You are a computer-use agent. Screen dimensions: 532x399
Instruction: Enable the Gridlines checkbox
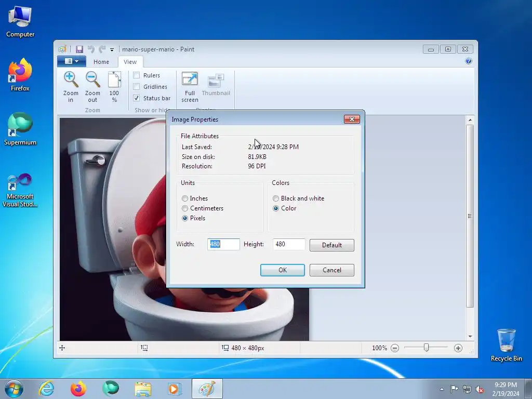137,87
